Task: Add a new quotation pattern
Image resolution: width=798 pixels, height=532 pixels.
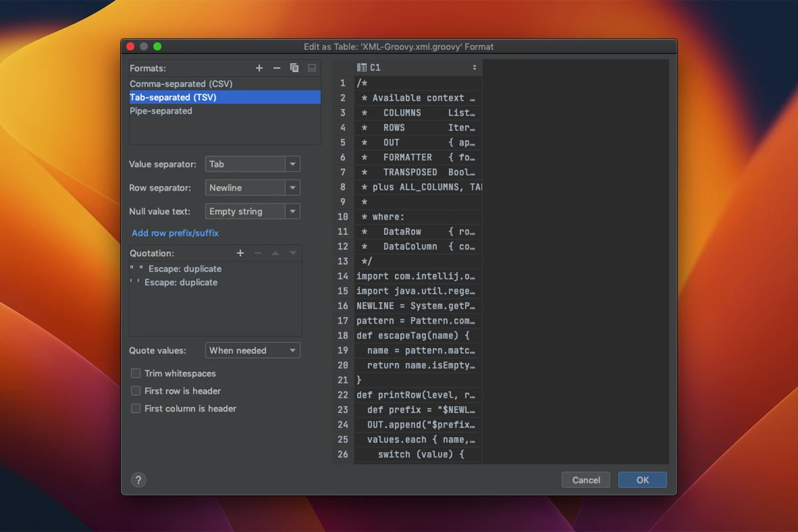Action: tap(240, 253)
